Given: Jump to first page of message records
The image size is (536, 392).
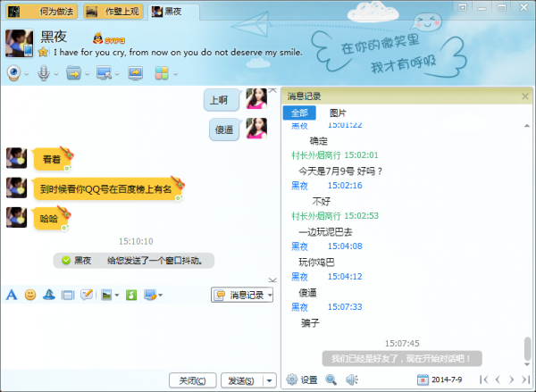Looking at the screenshot, I should [x=483, y=379].
